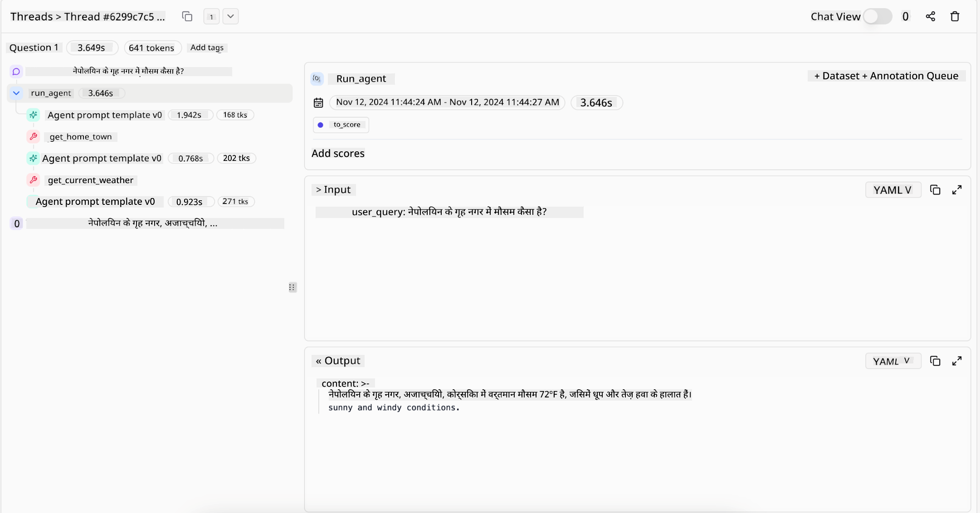Click the 1.942s latency badge
This screenshot has width=980, height=513.
pos(190,115)
